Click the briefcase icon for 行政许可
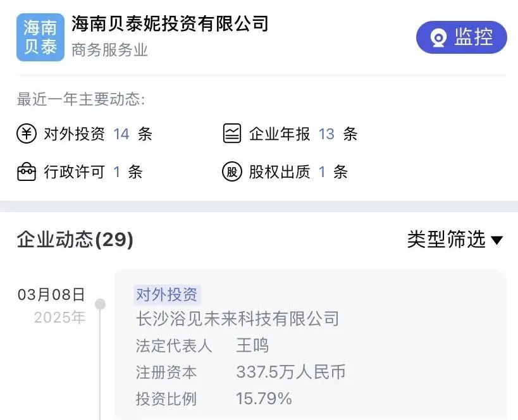 [27, 172]
